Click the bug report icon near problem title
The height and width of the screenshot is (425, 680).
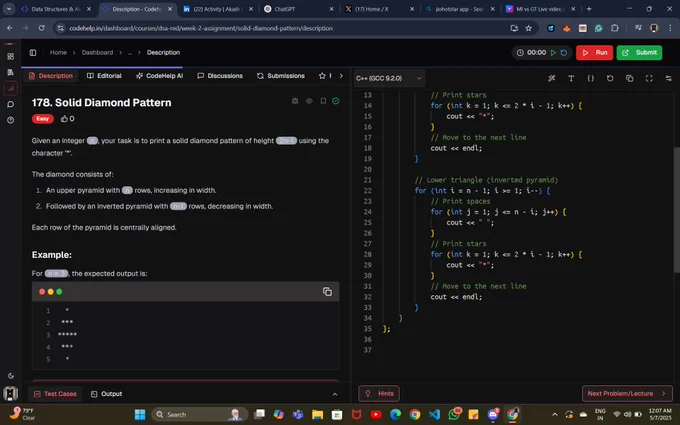295,101
